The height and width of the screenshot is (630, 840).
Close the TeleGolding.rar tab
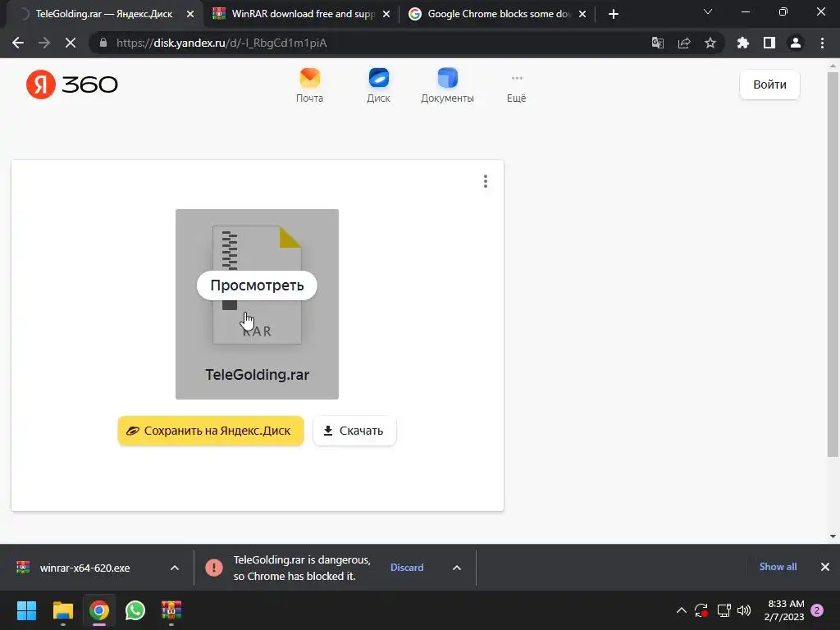(190, 15)
